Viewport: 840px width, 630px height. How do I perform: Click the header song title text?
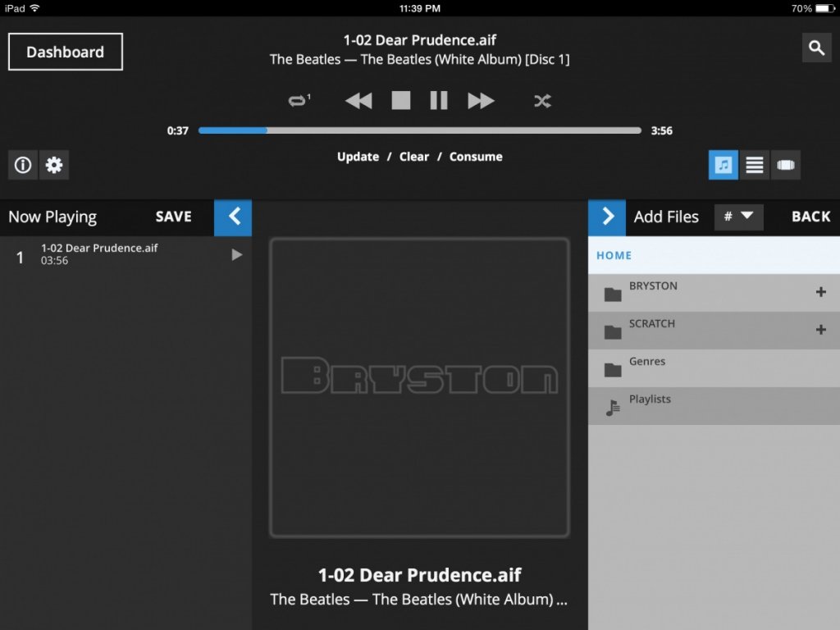tap(419, 40)
